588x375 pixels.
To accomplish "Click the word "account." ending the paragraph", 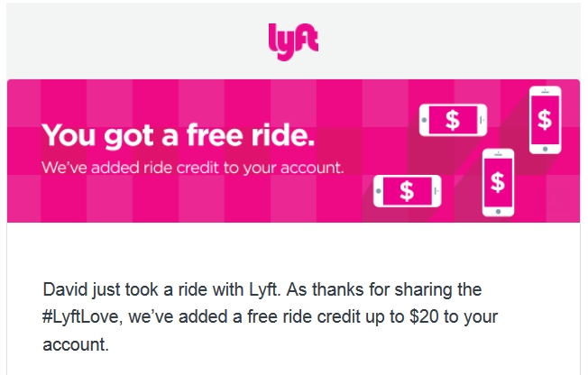I will (76, 344).
